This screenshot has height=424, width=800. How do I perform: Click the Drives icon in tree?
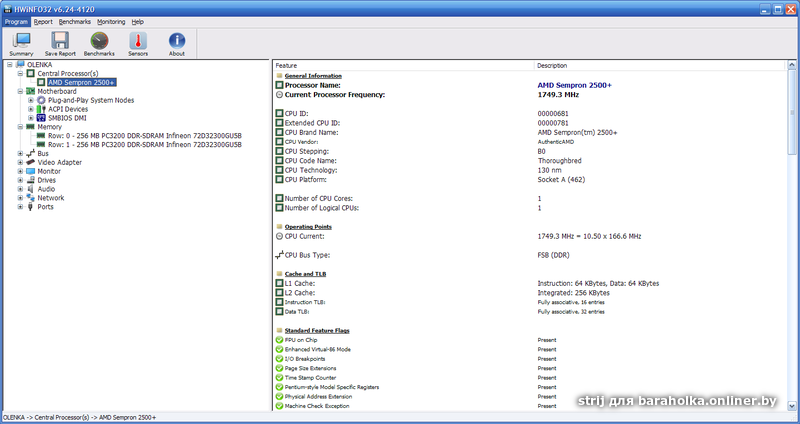coord(31,180)
